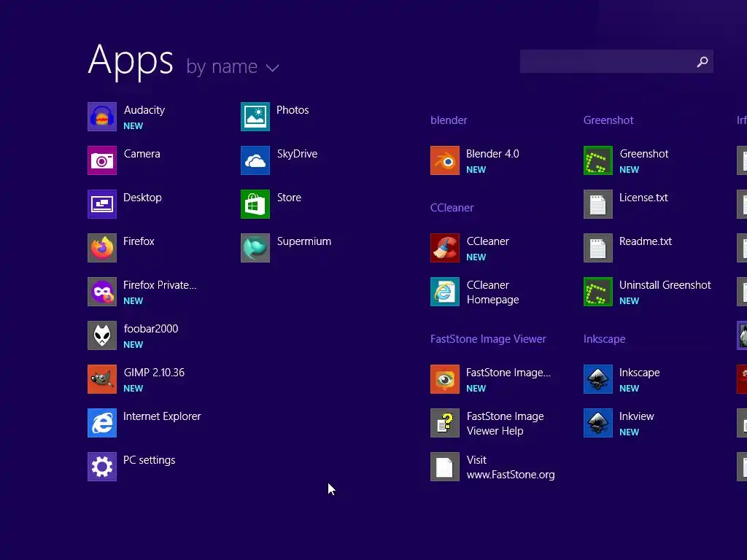Viewport: 747px width, 560px height.
Task: Click the 'PC settings' label
Action: coord(149,460)
